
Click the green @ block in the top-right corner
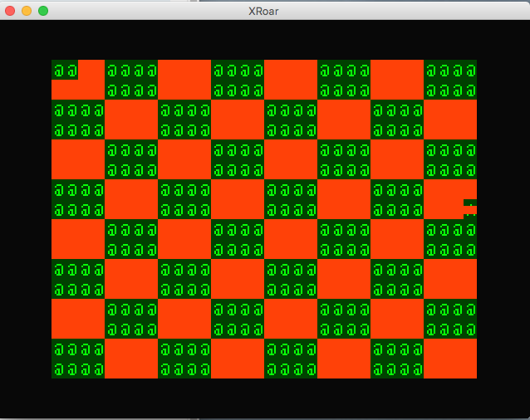click(450, 80)
